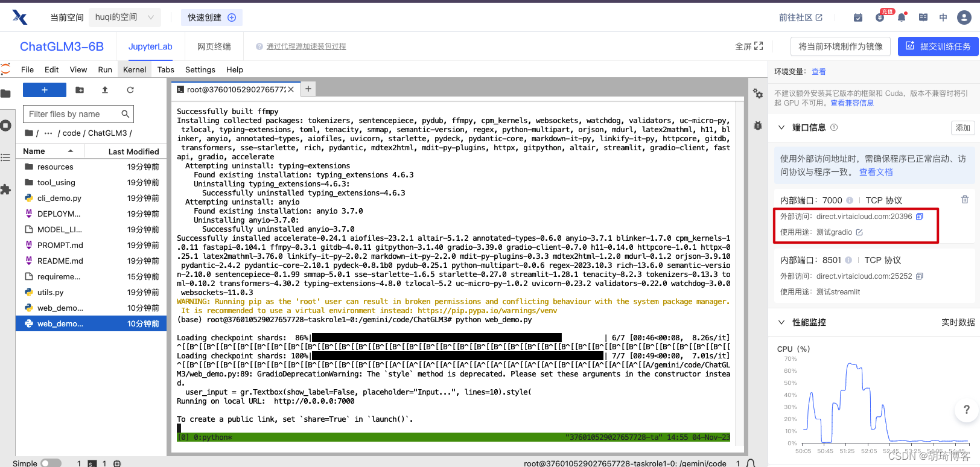Click the JupyterLab logo icon
Screen dimensions: 980x467
5,69
